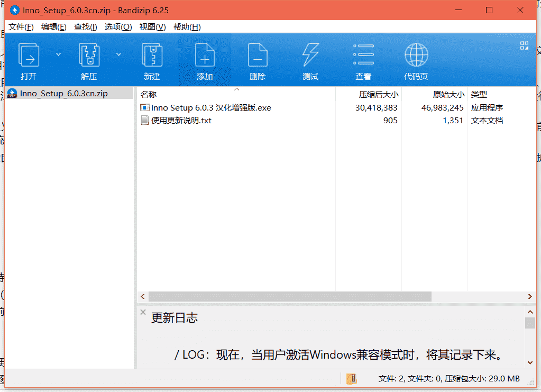Click comment panel scroll down arrow
541x392 pixels.
coord(530,362)
